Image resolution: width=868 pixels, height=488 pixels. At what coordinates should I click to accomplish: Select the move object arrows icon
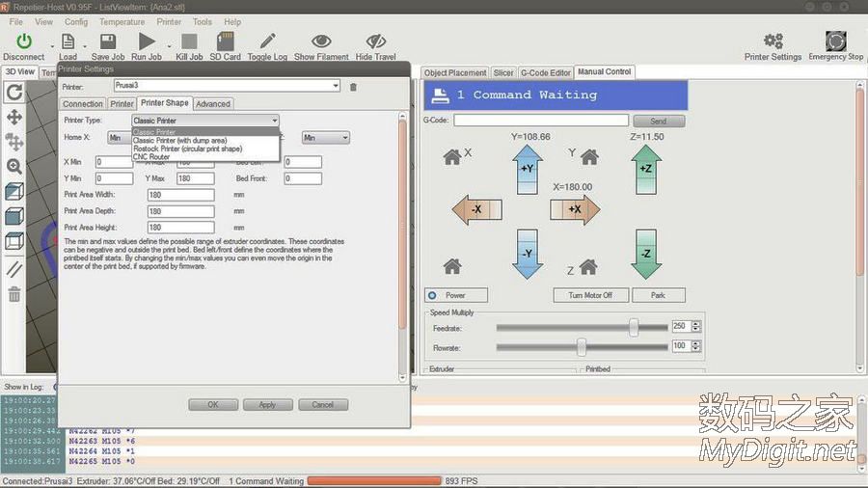click(x=14, y=142)
